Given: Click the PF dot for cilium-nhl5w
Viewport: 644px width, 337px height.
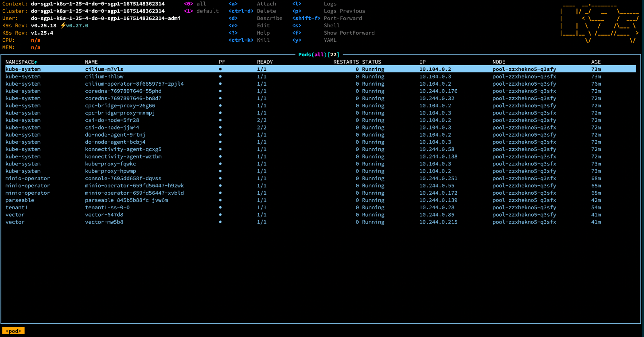Looking at the screenshot, I should click(x=220, y=76).
